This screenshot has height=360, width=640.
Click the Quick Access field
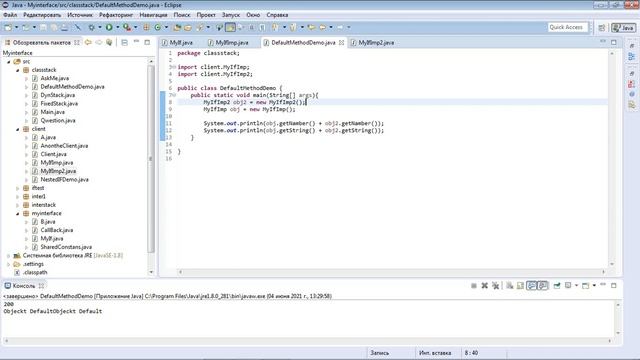pyautogui.click(x=568, y=27)
